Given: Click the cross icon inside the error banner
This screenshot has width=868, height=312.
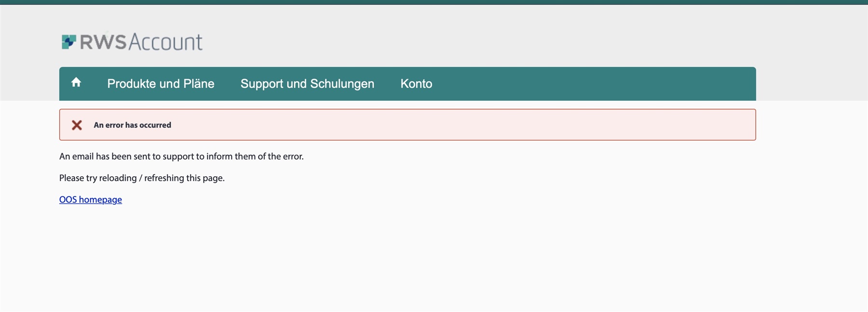Looking at the screenshot, I should pos(77,124).
